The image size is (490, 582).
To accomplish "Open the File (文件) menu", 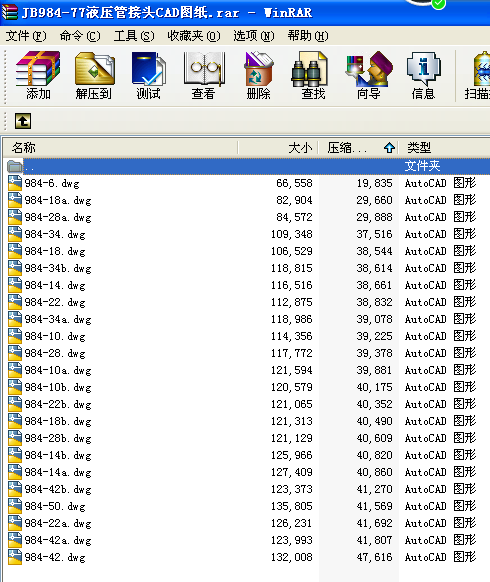I will coord(26,36).
